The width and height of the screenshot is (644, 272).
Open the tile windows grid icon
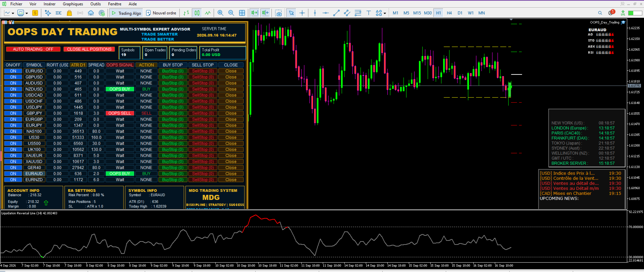click(x=242, y=13)
